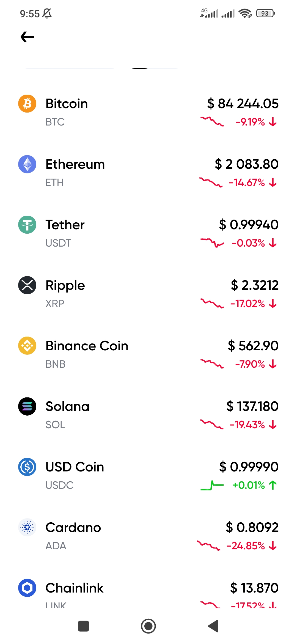Tap the Solana logo icon

coord(27,406)
